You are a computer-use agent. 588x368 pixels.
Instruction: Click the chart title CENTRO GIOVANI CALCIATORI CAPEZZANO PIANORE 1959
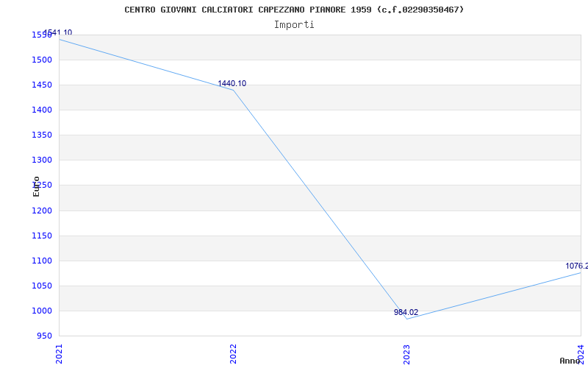click(294, 10)
